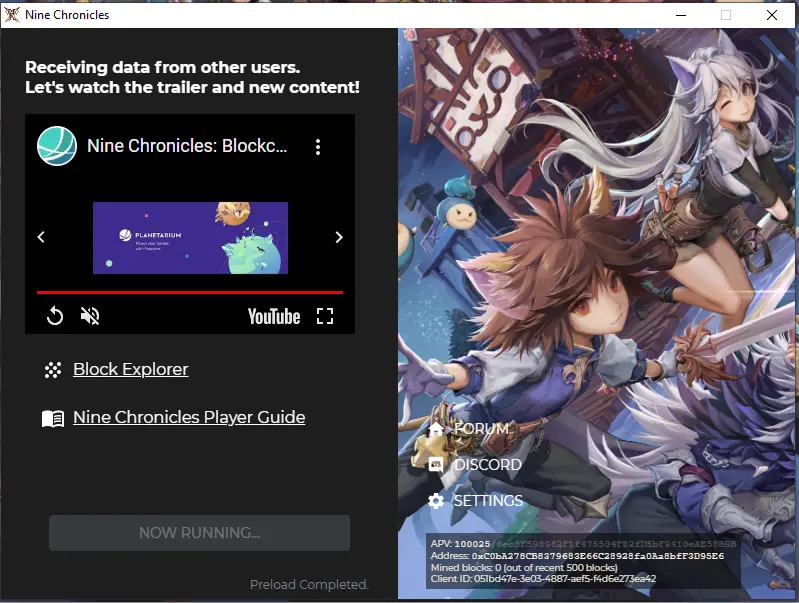This screenshot has width=799, height=603.
Task: Go to previous video with left arrow
Action: [x=41, y=237]
